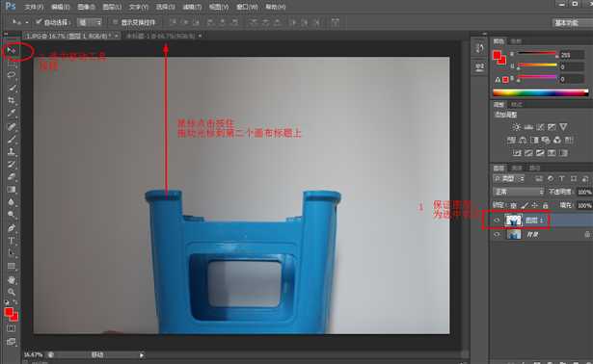Select the Horizontal Type tool

pyautogui.click(x=12, y=241)
